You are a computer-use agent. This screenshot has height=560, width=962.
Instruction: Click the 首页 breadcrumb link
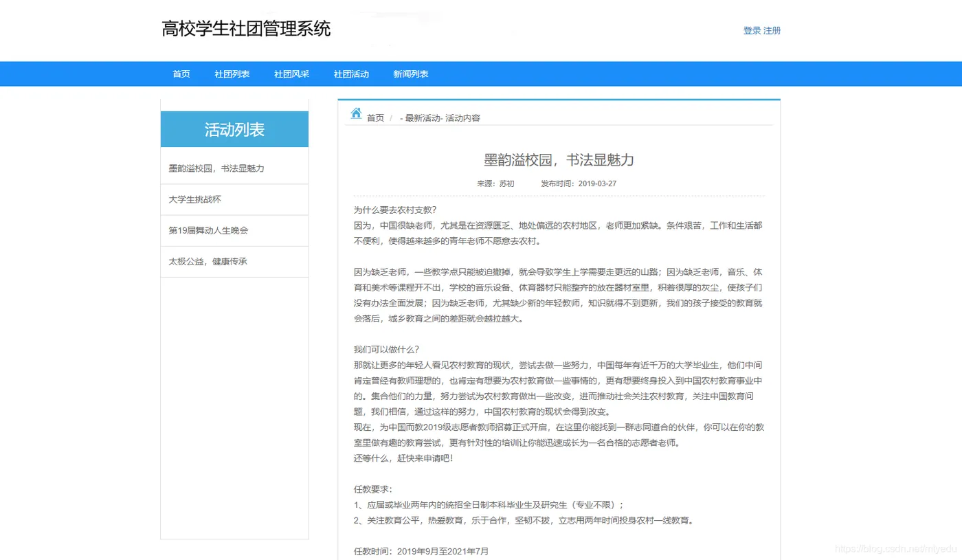(x=375, y=118)
